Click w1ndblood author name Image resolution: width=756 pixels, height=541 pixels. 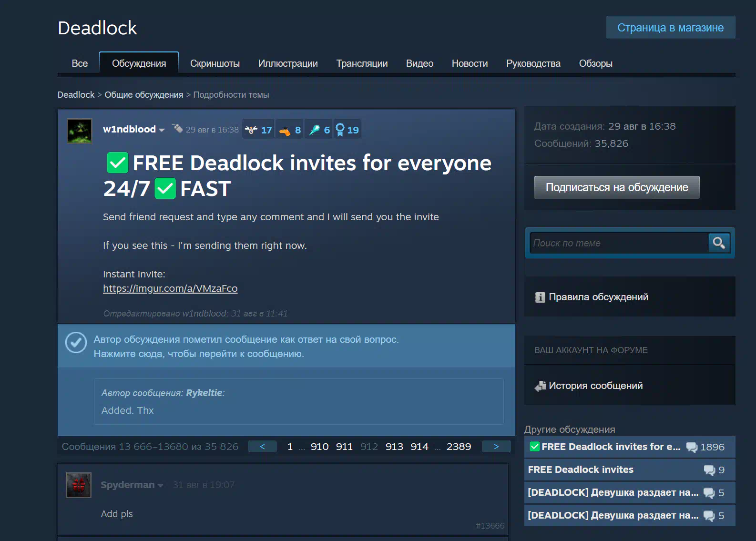coord(129,129)
